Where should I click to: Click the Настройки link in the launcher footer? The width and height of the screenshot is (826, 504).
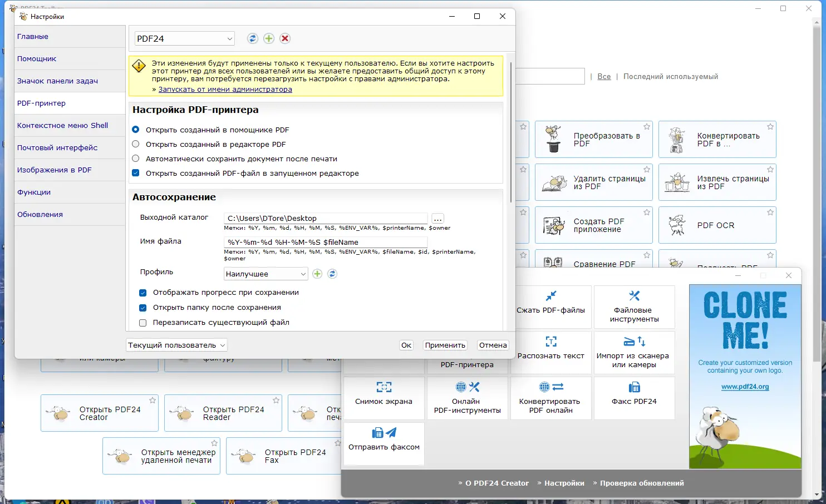tap(564, 483)
